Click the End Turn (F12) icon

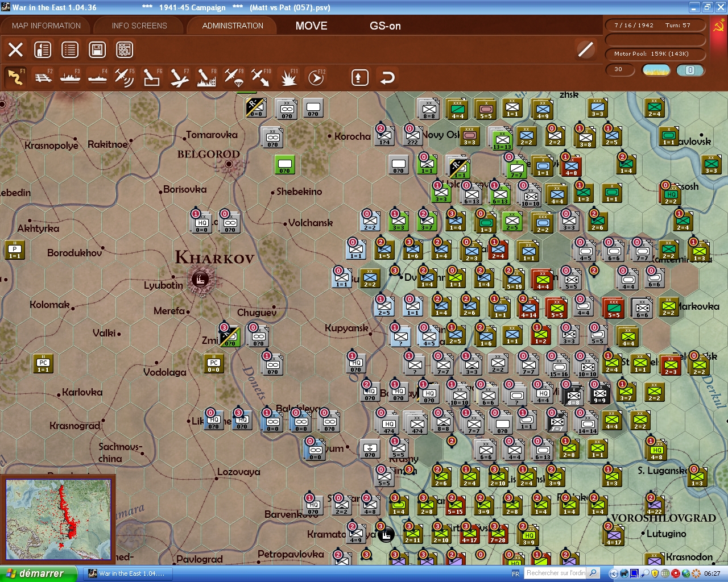pos(316,77)
